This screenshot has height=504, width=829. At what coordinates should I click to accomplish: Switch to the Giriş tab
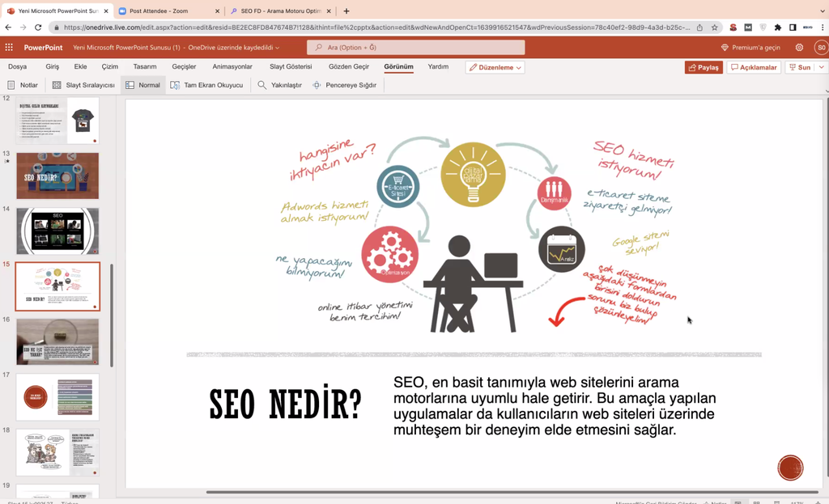tap(53, 66)
